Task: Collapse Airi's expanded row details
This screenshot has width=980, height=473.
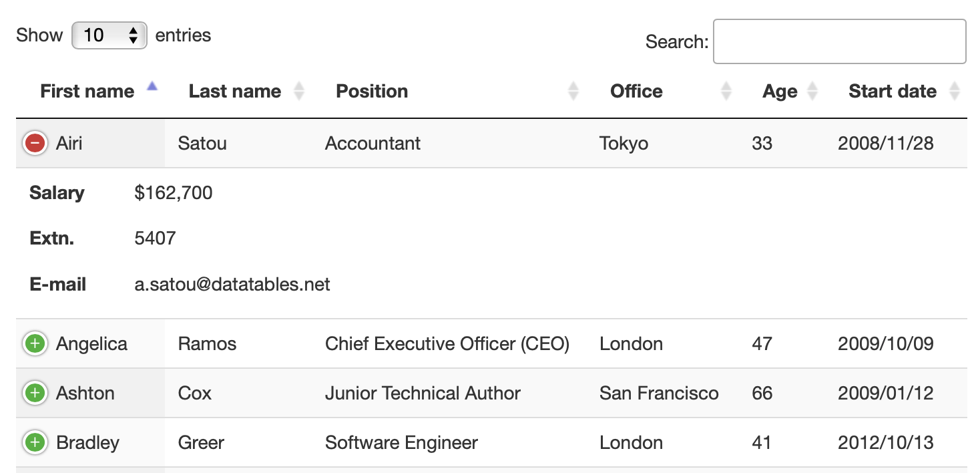Action: (x=35, y=143)
